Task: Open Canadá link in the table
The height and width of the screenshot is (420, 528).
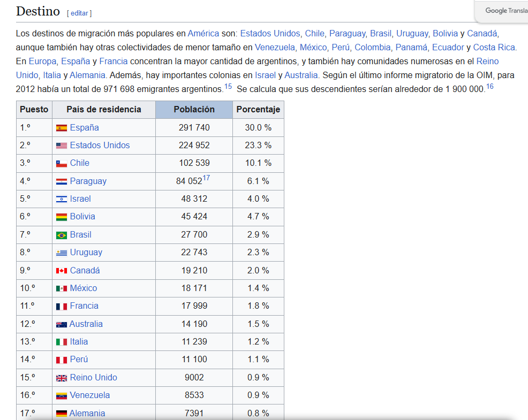Action: tap(85, 270)
